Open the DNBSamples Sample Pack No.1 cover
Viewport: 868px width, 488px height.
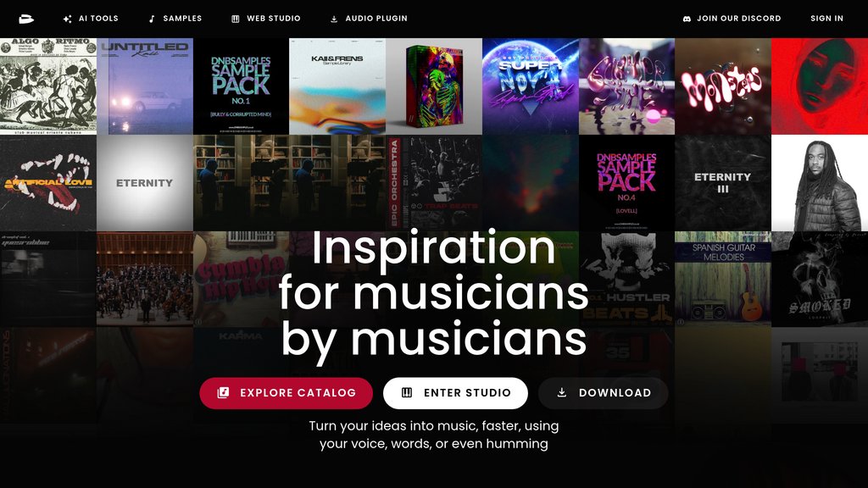(241, 86)
